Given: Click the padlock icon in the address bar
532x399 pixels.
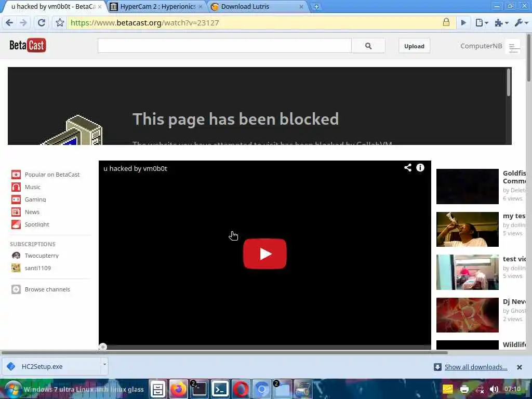Looking at the screenshot, I should tap(446, 22).
